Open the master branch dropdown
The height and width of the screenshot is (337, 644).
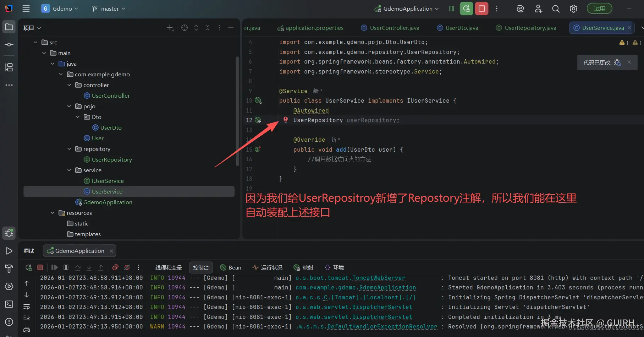pyautogui.click(x=109, y=9)
